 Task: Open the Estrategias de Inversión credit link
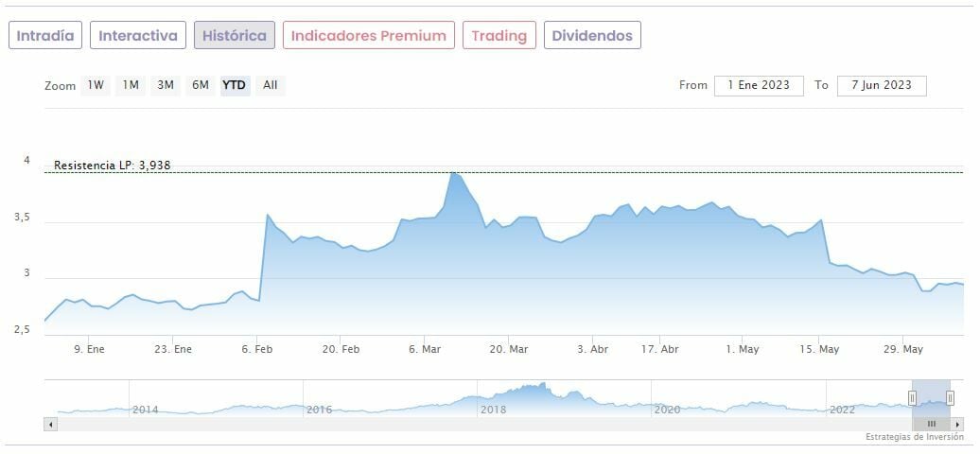pos(914,437)
